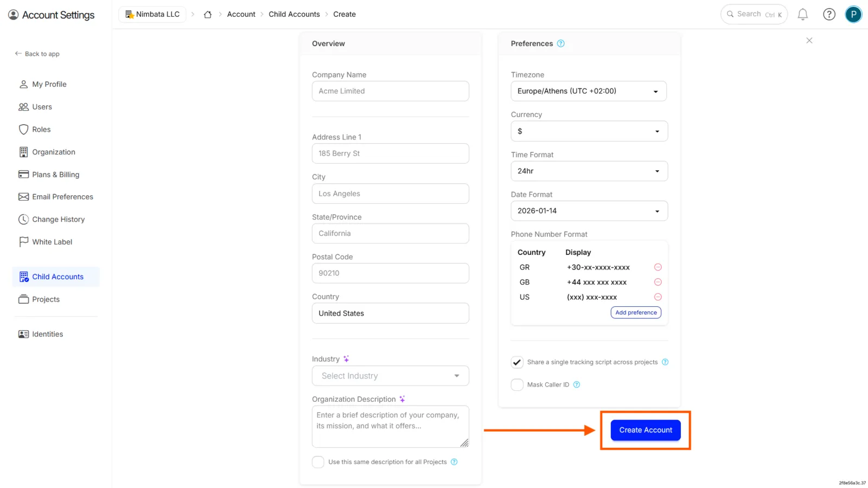Focus the Company Name input field
The height and width of the screenshot is (488, 868).
pyautogui.click(x=391, y=91)
